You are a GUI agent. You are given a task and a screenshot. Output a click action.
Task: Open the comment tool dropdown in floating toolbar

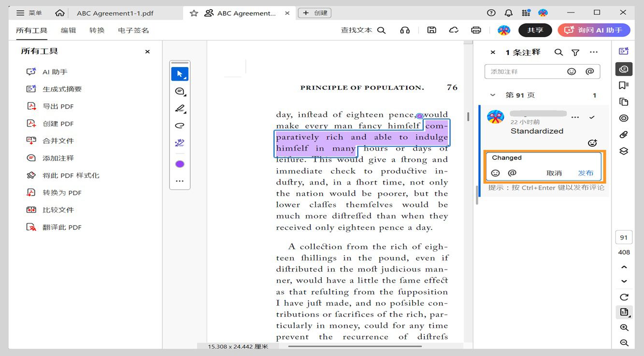pyautogui.click(x=180, y=91)
